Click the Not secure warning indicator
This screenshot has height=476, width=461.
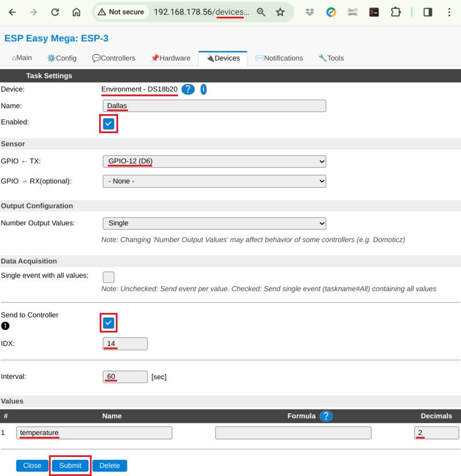[121, 12]
